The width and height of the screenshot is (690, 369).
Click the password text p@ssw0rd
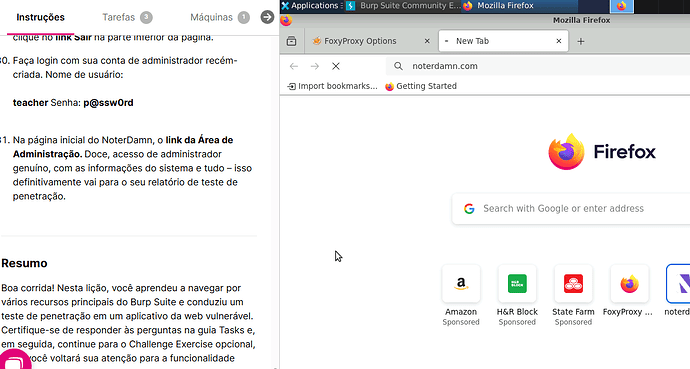pos(108,102)
